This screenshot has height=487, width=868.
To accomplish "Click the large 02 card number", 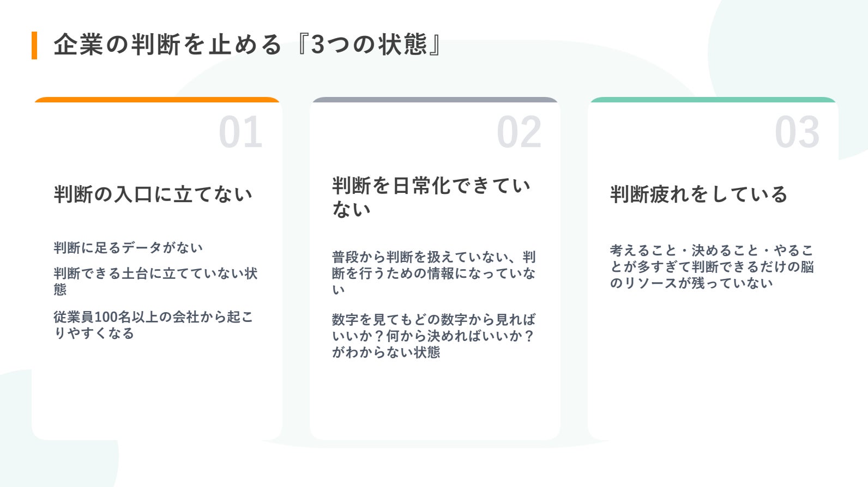I will [519, 132].
